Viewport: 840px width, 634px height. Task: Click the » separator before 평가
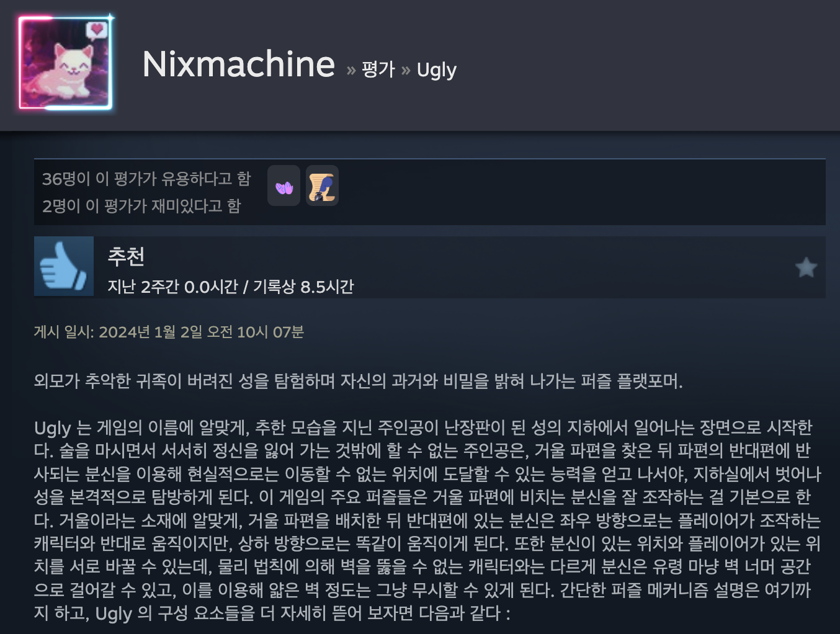coord(351,70)
